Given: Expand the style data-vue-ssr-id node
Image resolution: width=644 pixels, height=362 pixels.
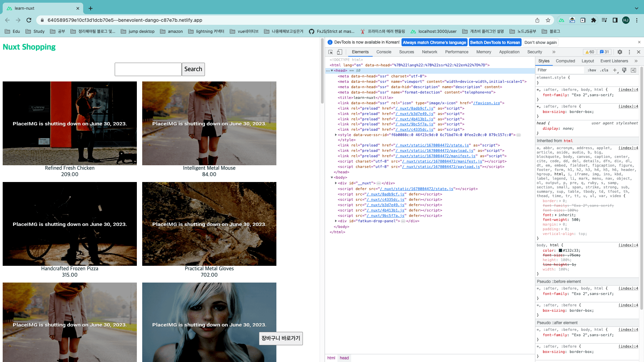Looking at the screenshot, I should [336, 135].
